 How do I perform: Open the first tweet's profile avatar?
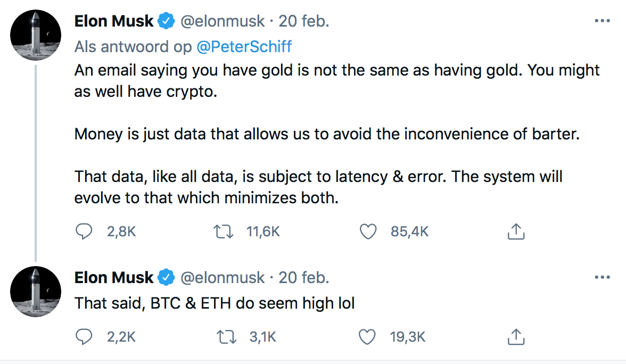tap(36, 35)
